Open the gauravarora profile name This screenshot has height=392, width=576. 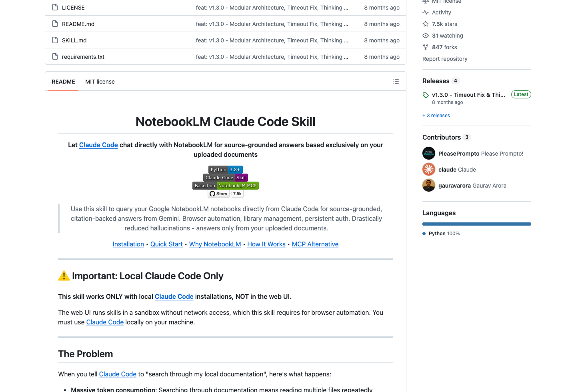click(x=454, y=186)
